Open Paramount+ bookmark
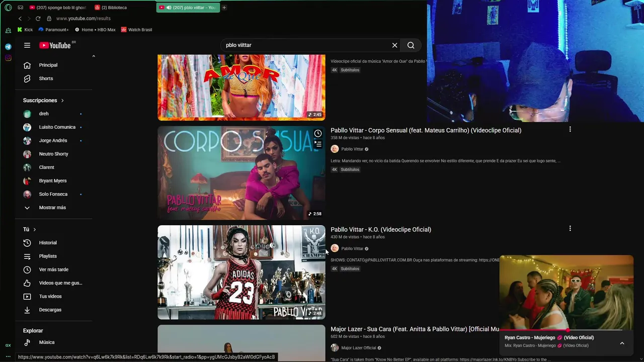644x362 pixels. coord(53,30)
